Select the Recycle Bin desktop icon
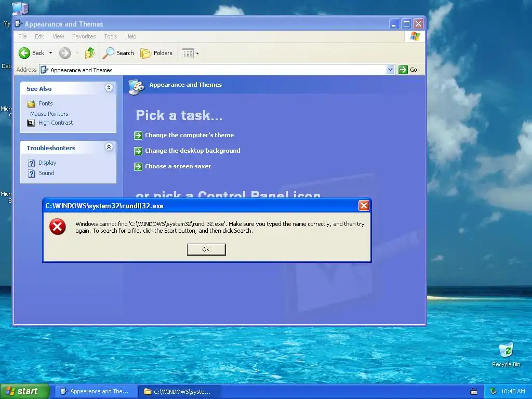Image resolution: width=532 pixels, height=399 pixels. (506, 354)
